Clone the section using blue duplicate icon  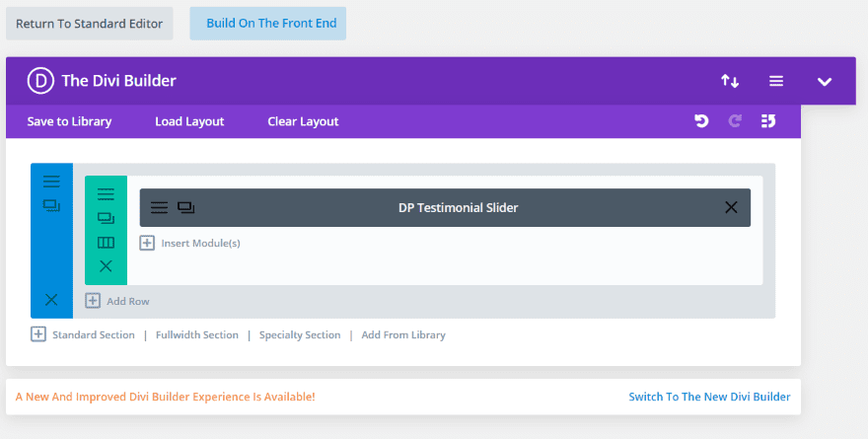pyautogui.click(x=51, y=205)
